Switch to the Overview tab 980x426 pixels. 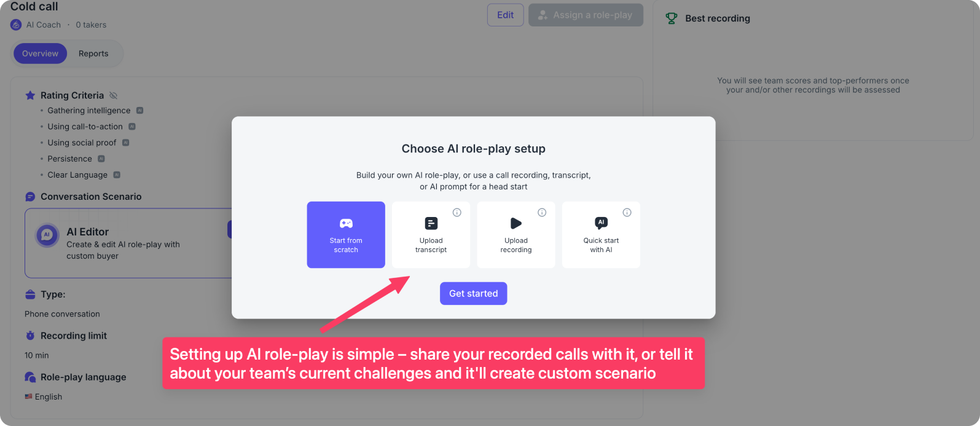(40, 53)
